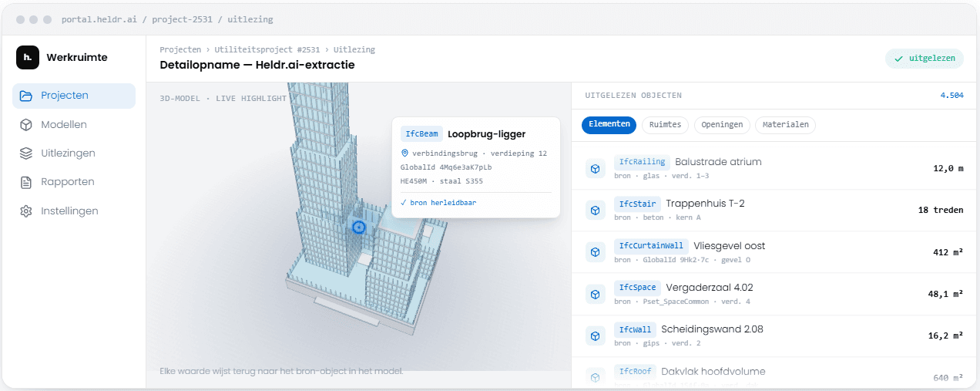
Task: Click the uitgelezen status badge
Action: 925,58
